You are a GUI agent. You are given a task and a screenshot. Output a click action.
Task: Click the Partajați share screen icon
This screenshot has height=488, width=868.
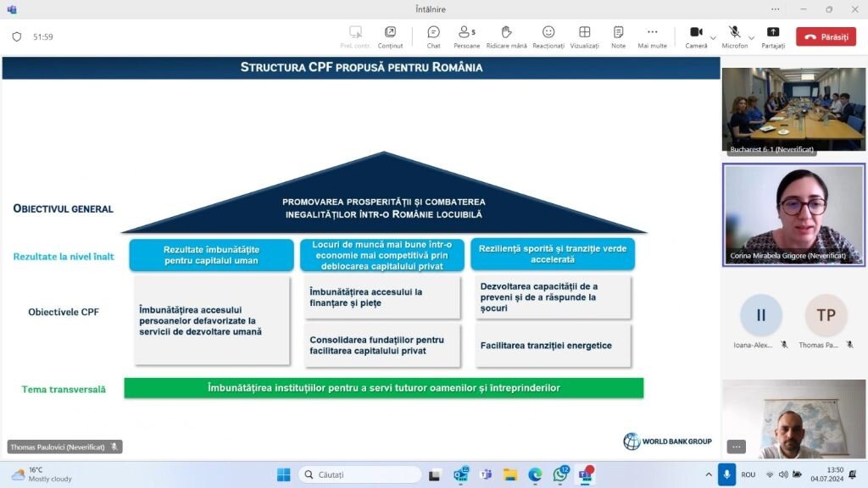[x=772, y=36]
